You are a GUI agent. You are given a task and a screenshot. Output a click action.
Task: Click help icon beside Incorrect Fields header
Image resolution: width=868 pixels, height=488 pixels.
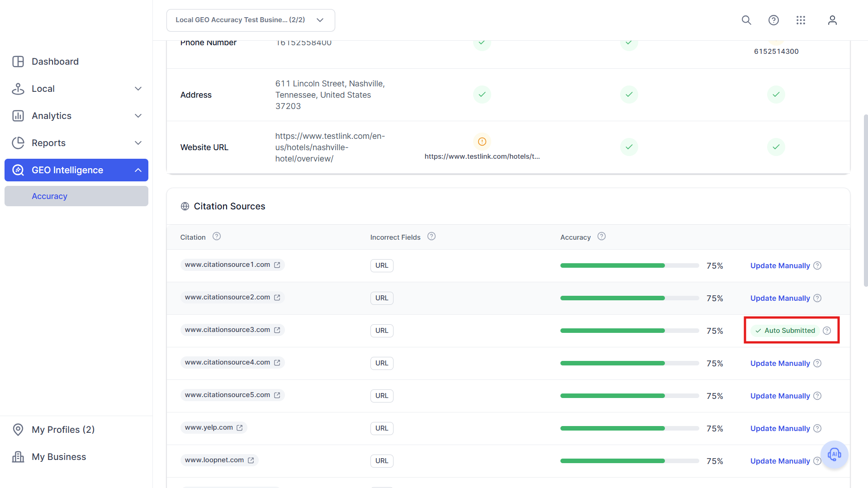tap(432, 237)
